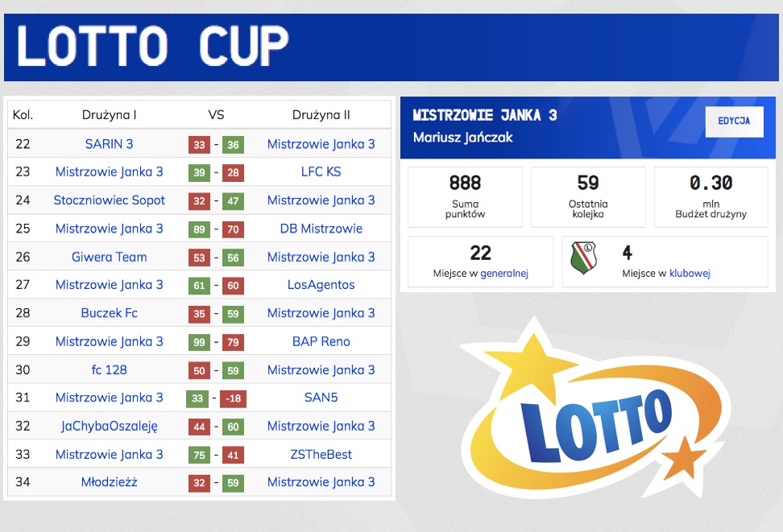Open the DB Mistrzowie team link
This screenshot has height=532, width=783.
point(321,229)
